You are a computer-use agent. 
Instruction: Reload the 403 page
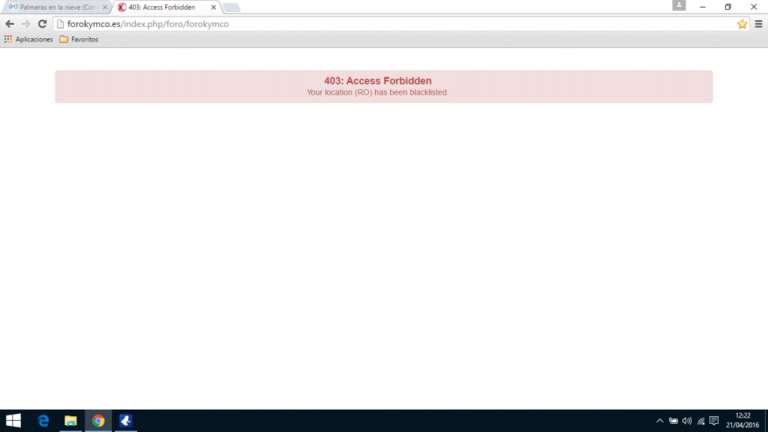[42, 24]
